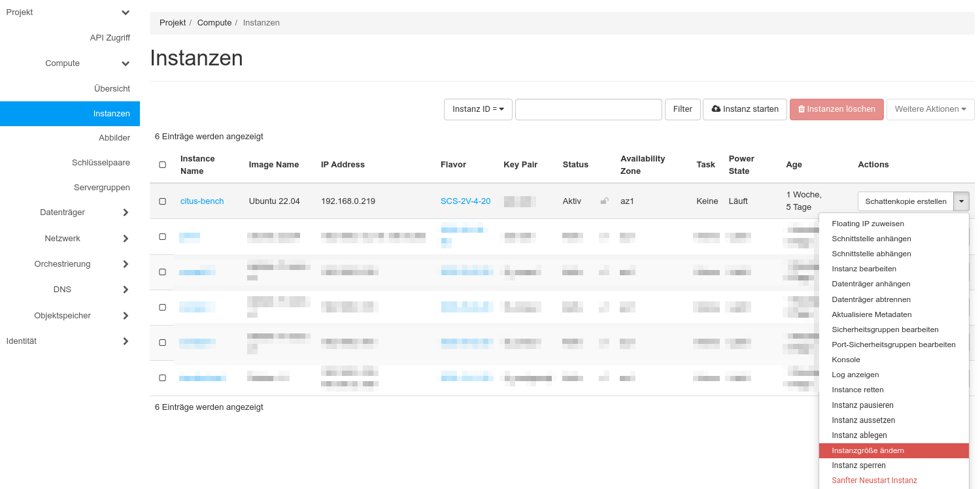Click the Filter button

point(683,109)
